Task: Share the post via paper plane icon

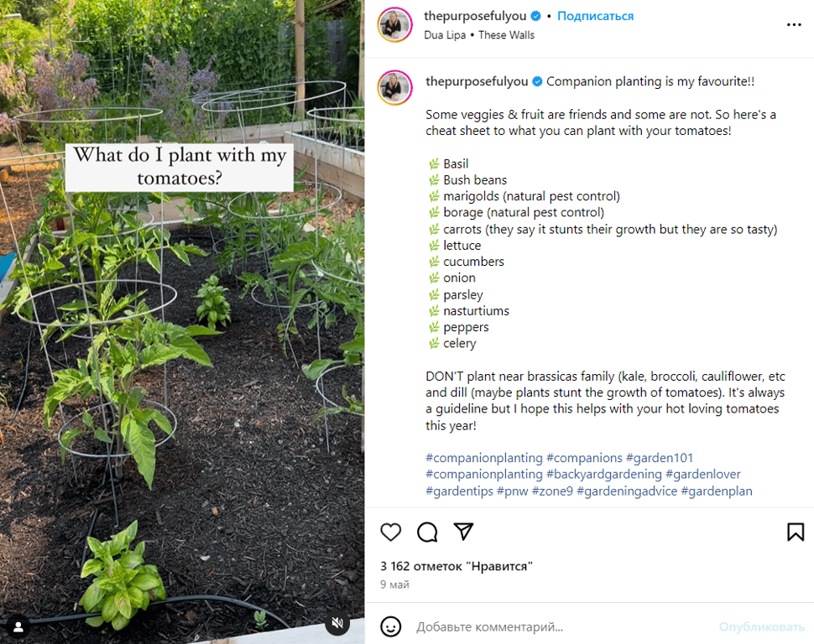Action: [463, 532]
